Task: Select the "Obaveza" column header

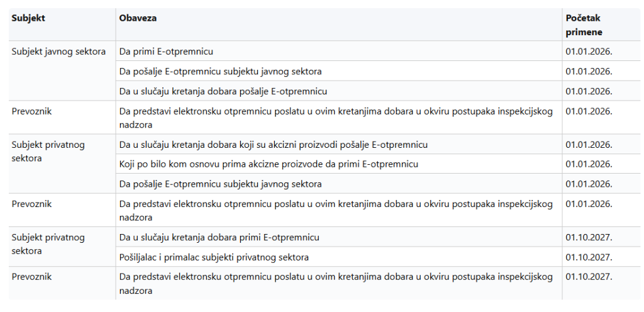Action: click(138, 18)
